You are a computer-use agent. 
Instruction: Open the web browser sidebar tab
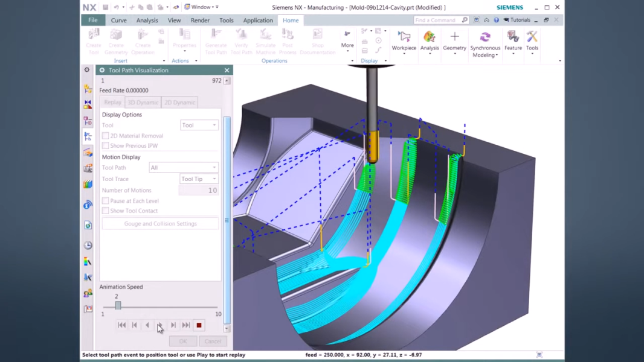88,225
